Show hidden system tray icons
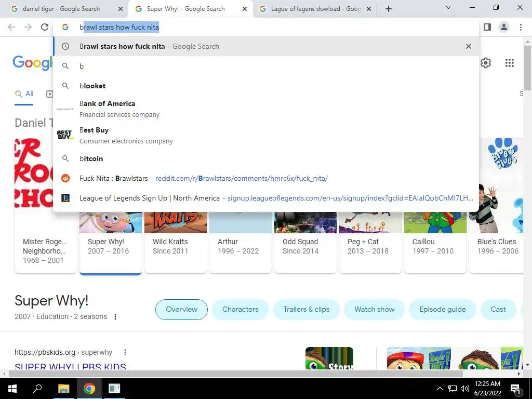The height and width of the screenshot is (399, 532). pos(440,389)
